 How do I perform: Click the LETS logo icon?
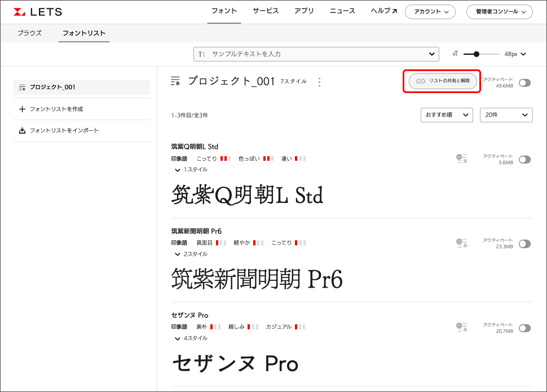20,12
